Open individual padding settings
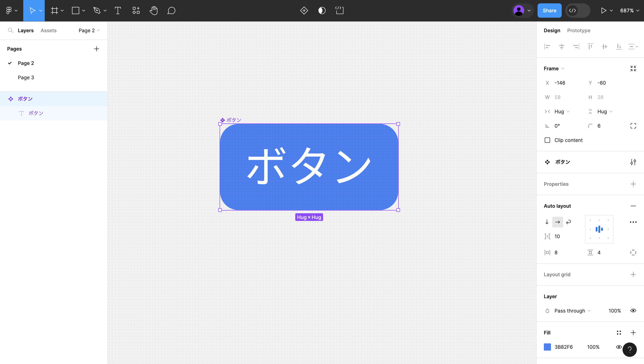This screenshot has height=364, width=644. pyautogui.click(x=633, y=252)
